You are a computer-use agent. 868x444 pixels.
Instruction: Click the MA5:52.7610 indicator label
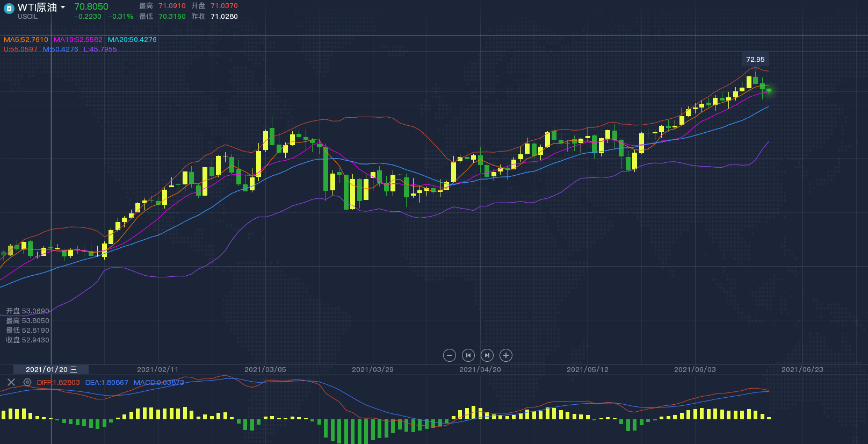tap(26, 40)
